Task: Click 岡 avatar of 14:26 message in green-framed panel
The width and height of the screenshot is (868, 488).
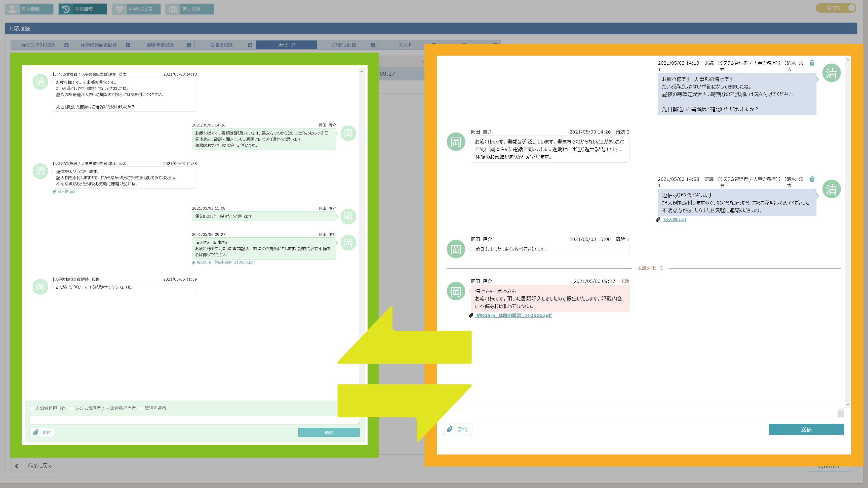Action: pyautogui.click(x=348, y=133)
